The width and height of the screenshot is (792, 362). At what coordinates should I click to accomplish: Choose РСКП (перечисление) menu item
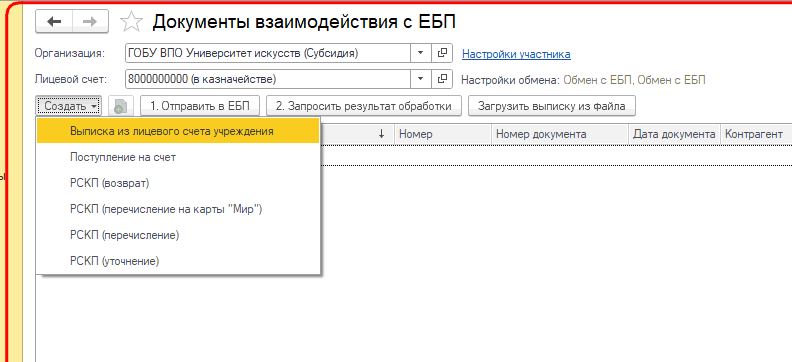(x=178, y=235)
